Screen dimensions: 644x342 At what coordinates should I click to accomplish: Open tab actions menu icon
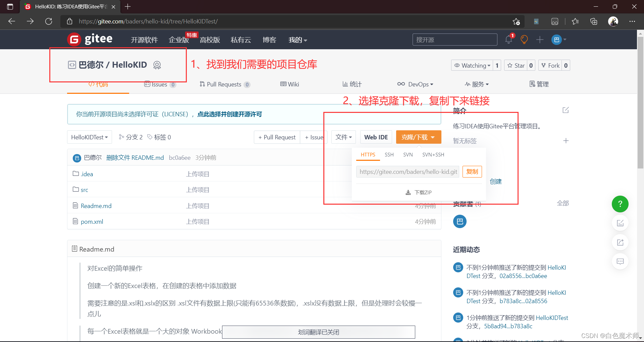[x=10, y=7]
